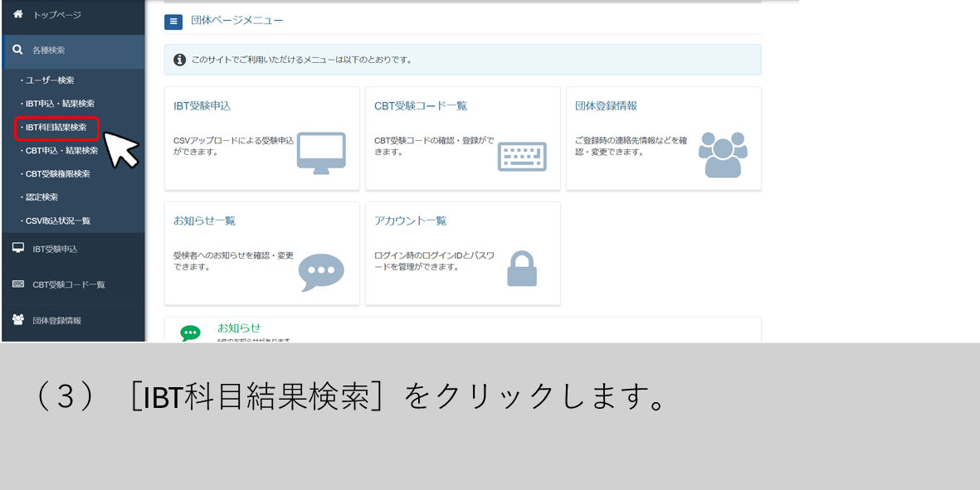Click text ご登録時の連絡先情報などを確認・変更できます。

pyautogui.click(x=631, y=146)
